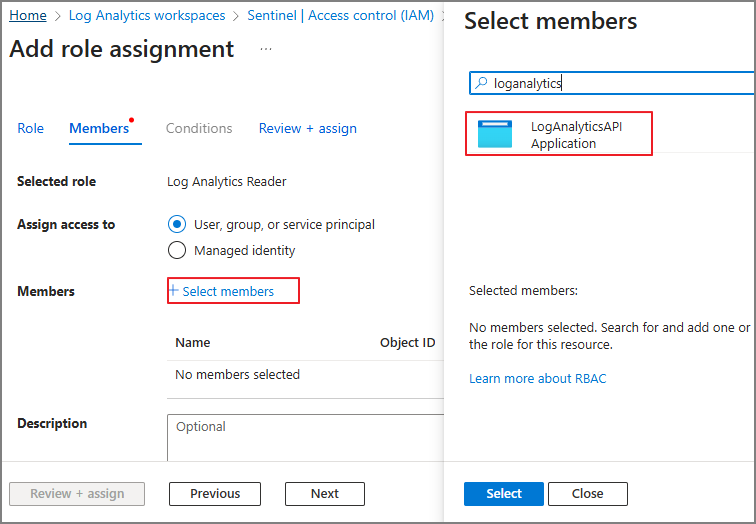Click the blue Select button
756x524 pixels.
click(x=504, y=494)
